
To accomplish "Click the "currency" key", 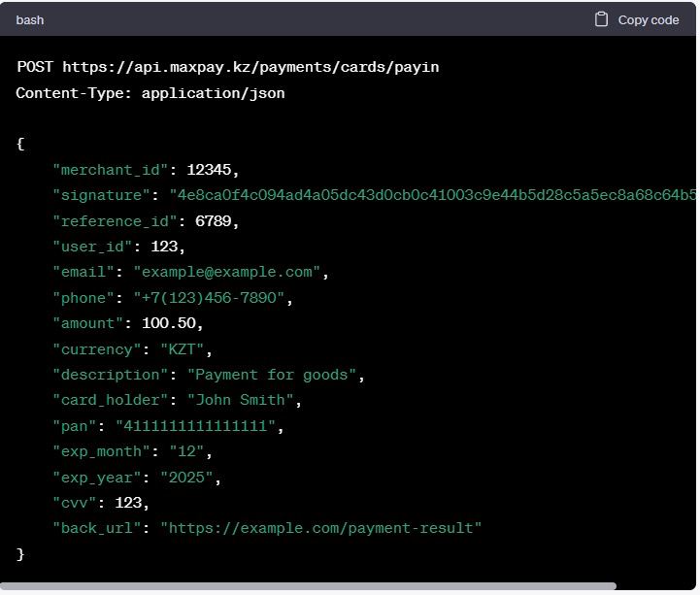I will pos(97,349).
